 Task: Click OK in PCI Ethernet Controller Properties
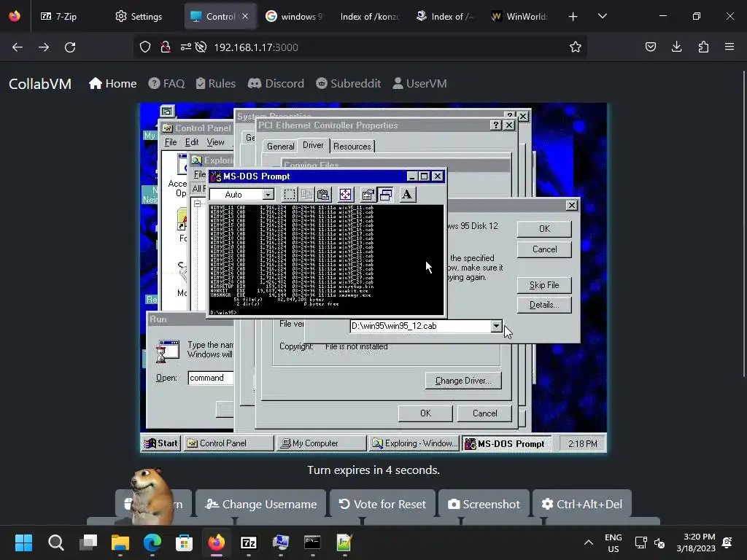click(425, 413)
